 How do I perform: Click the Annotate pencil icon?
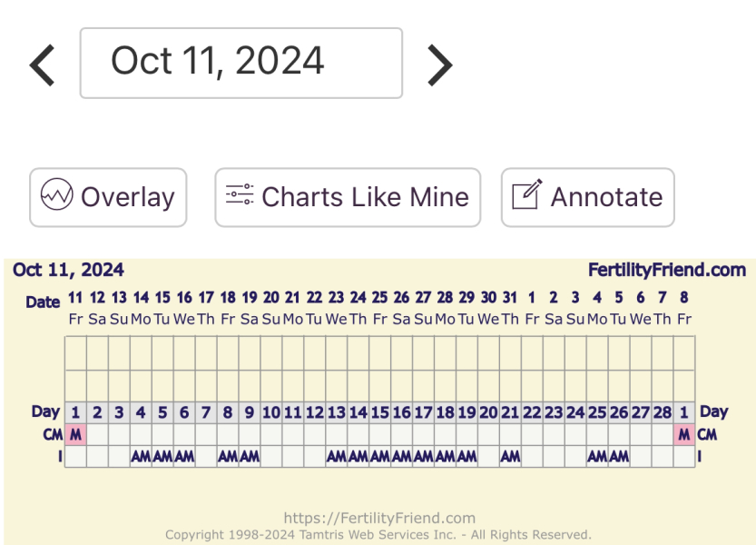click(526, 196)
